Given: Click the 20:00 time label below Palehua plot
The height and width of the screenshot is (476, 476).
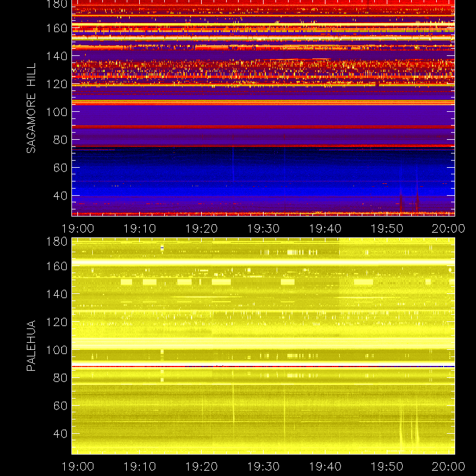Looking at the screenshot, I should pos(449,466).
